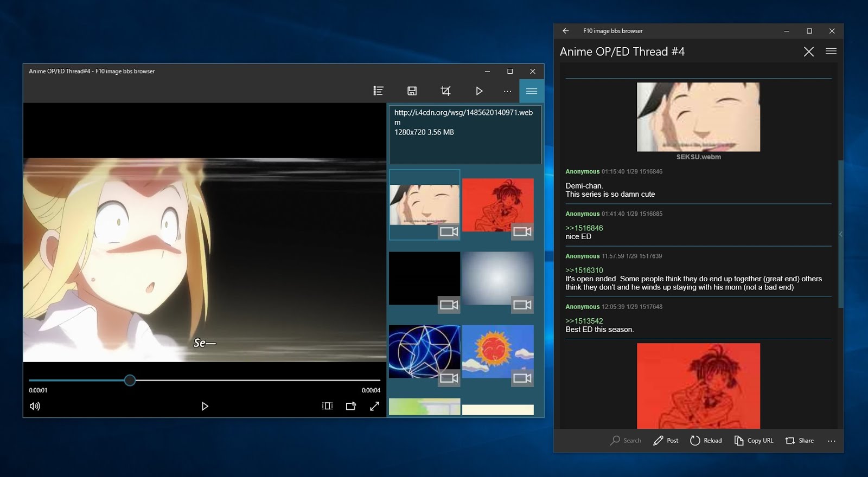Click post header of Anonymous 1517639

click(614, 256)
